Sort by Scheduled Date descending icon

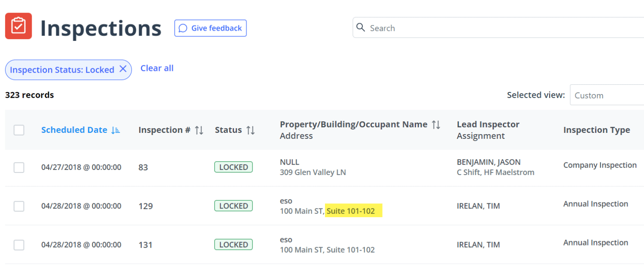coord(115,130)
